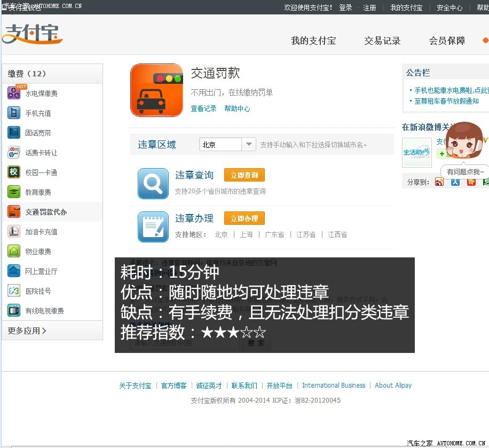
Task: Click the 立即查询 button
Action: [x=244, y=175]
